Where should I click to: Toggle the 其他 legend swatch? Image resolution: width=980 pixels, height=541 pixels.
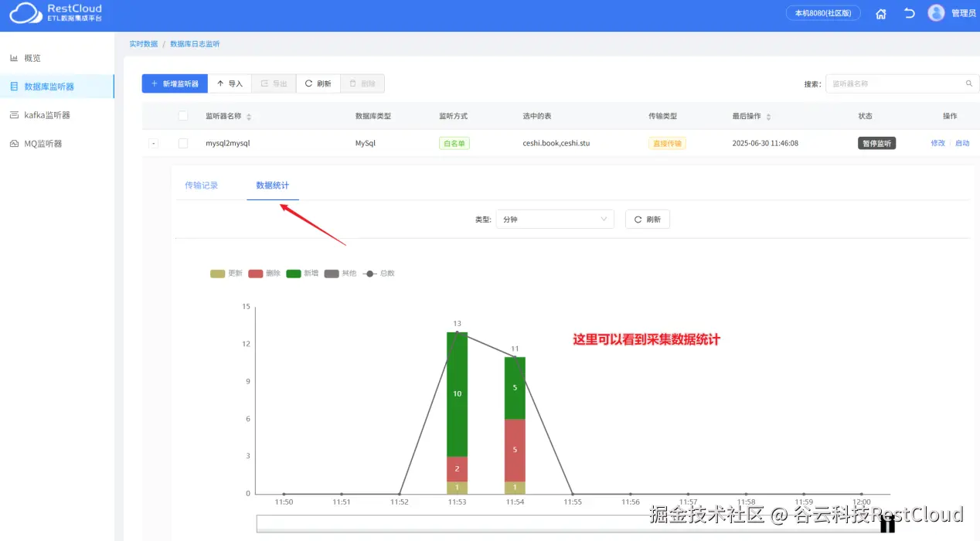(332, 274)
